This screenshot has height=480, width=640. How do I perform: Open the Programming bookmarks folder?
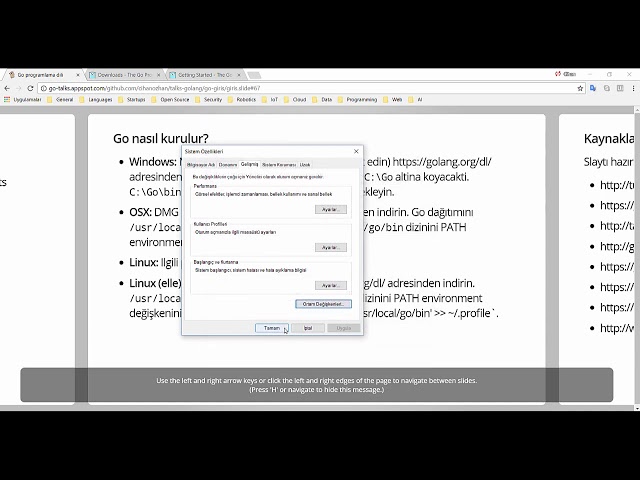(357, 100)
